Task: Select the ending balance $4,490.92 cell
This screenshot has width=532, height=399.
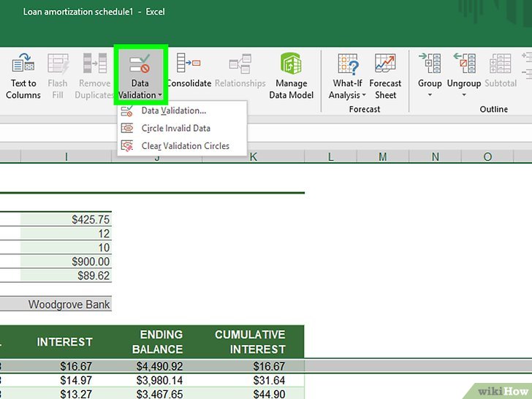Action: (158, 366)
